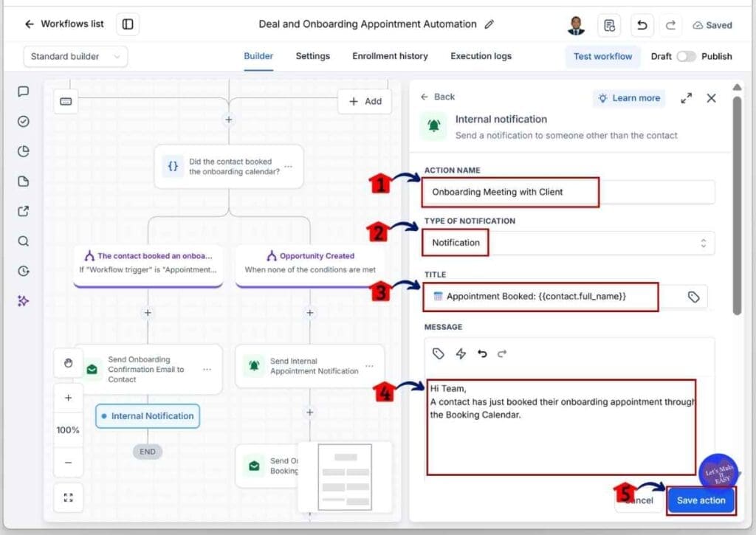
Task: Go back to Workflows list
Action: (x=64, y=24)
